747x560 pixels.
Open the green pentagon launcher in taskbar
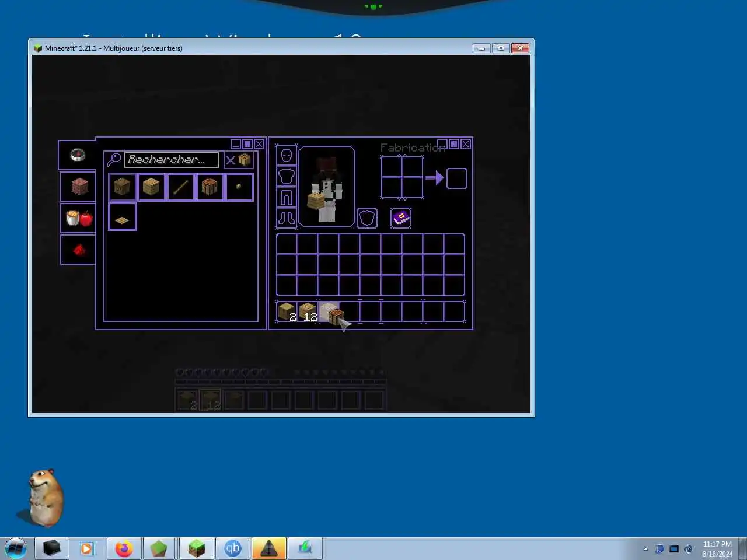pos(159,549)
